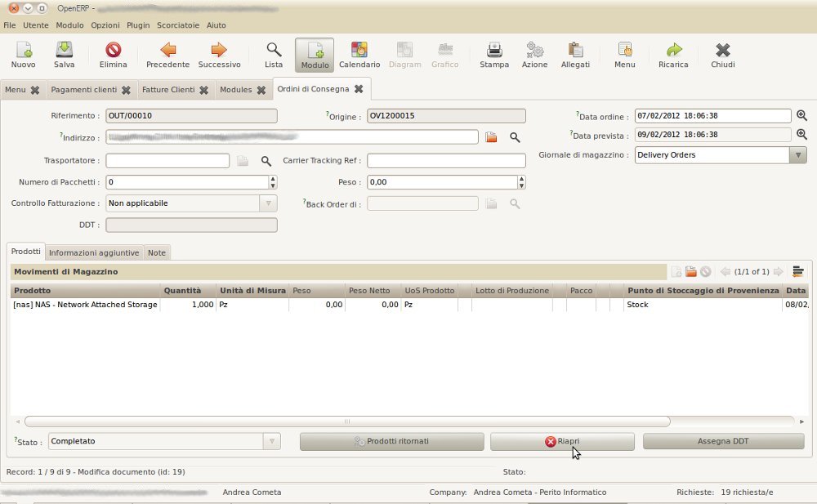Screen dimensions: 817x504
Task: Print using the Stampa icon
Action: (x=494, y=55)
